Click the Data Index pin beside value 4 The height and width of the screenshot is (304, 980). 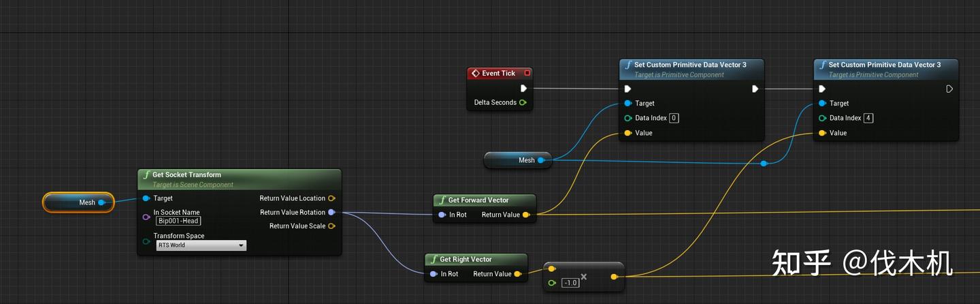(x=822, y=118)
